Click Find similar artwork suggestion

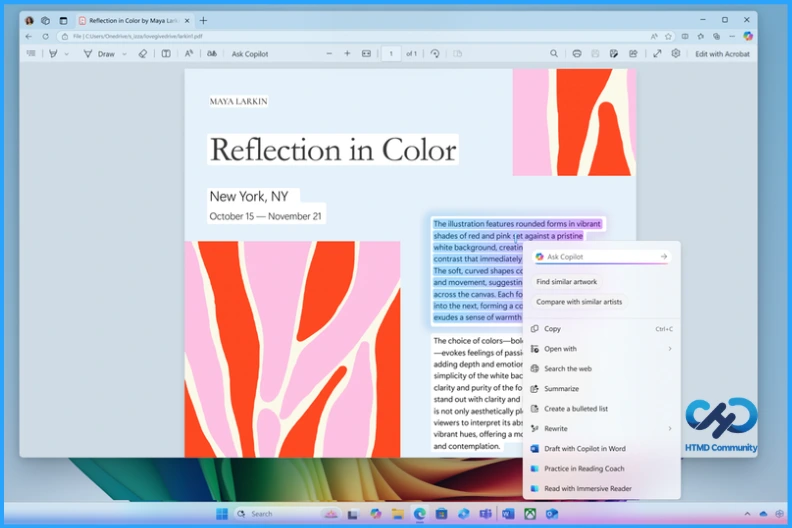tap(566, 282)
